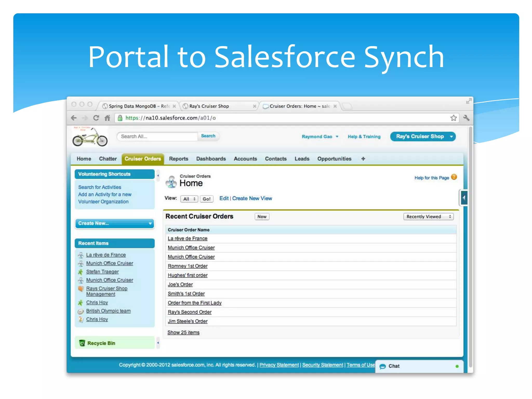Open the Dashboards tab
The height and width of the screenshot is (399, 532).
point(211,159)
